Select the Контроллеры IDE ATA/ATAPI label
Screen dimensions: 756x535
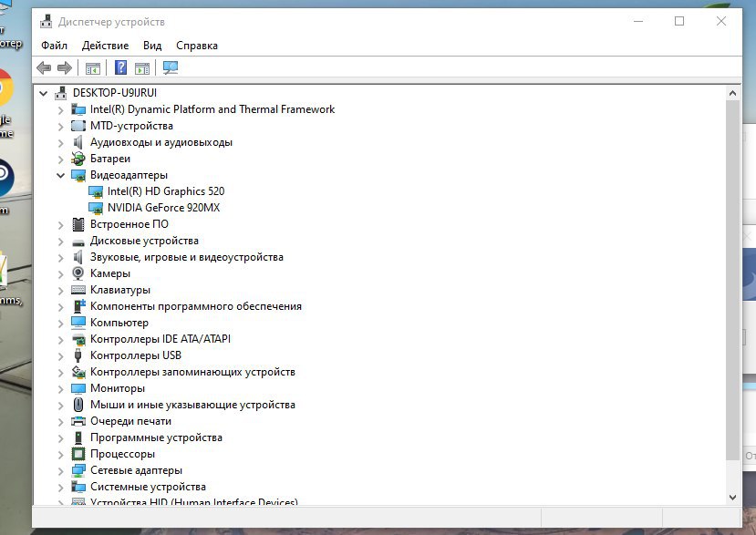(x=161, y=339)
